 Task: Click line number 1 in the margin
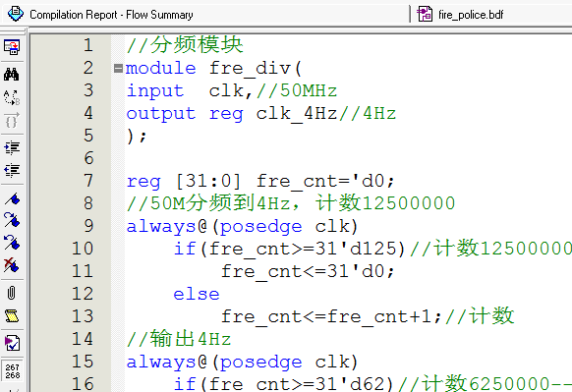click(x=87, y=45)
